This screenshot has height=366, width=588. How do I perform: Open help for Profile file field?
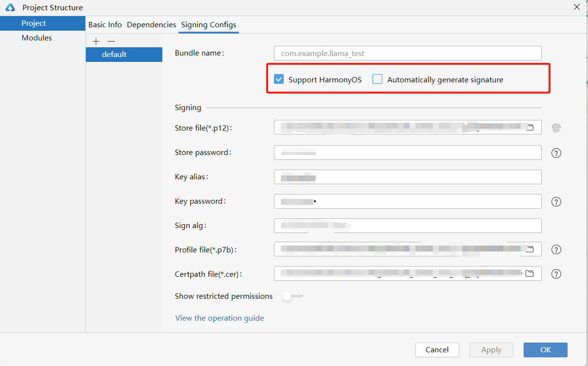click(x=556, y=250)
